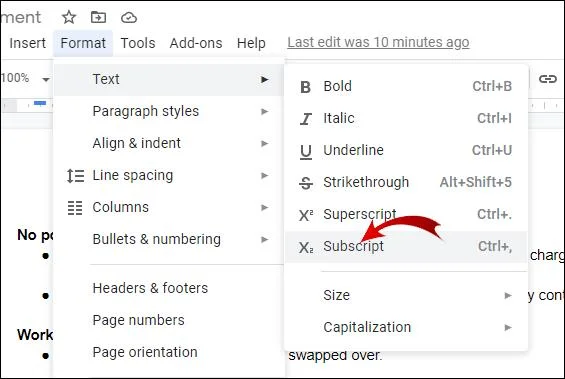Click the 'swapped over.' document text
This screenshot has height=379, width=565.
coord(335,356)
